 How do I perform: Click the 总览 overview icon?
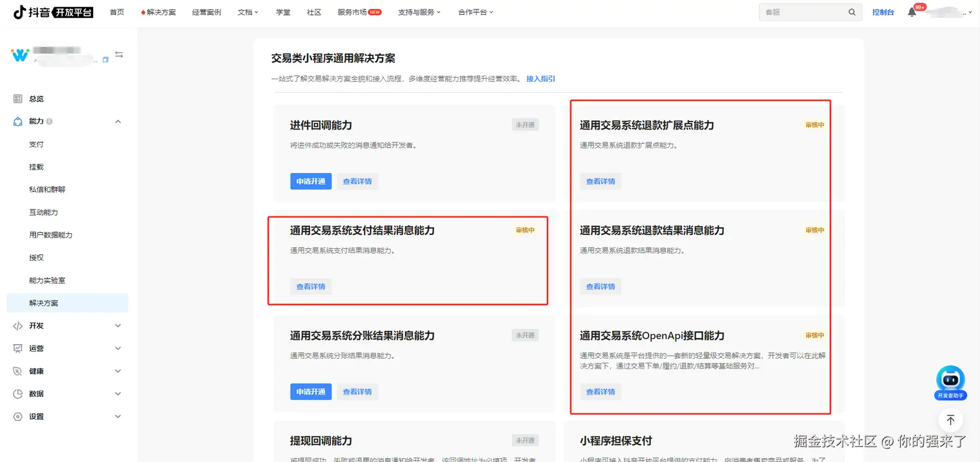18,99
